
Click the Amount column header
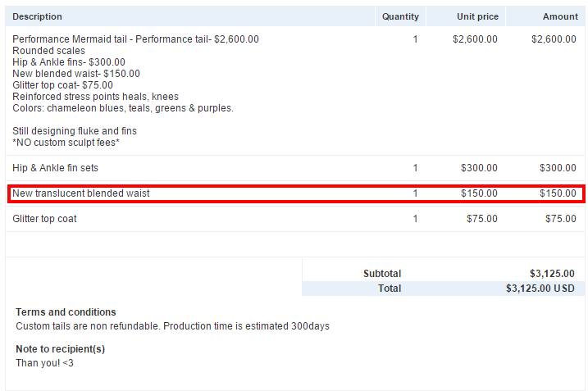pos(559,16)
